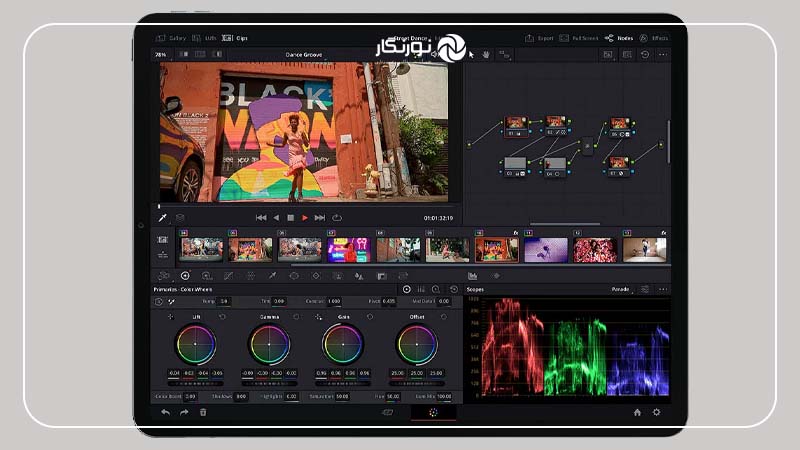Undo the last action

165,412
